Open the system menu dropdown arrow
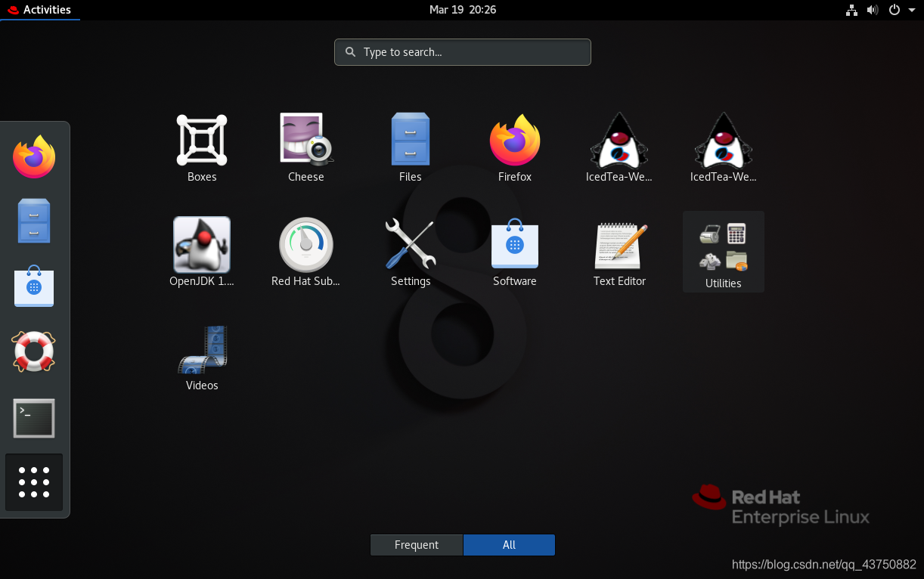 (910, 10)
